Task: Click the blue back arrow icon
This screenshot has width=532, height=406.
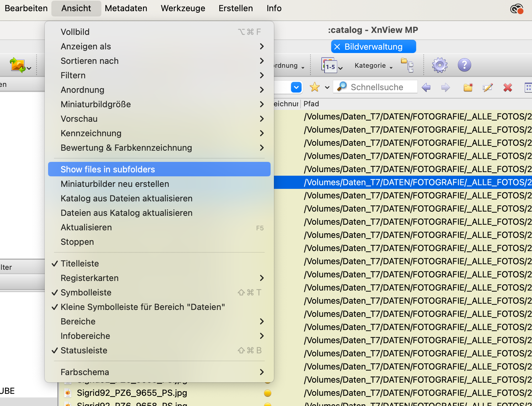Action: pos(426,88)
